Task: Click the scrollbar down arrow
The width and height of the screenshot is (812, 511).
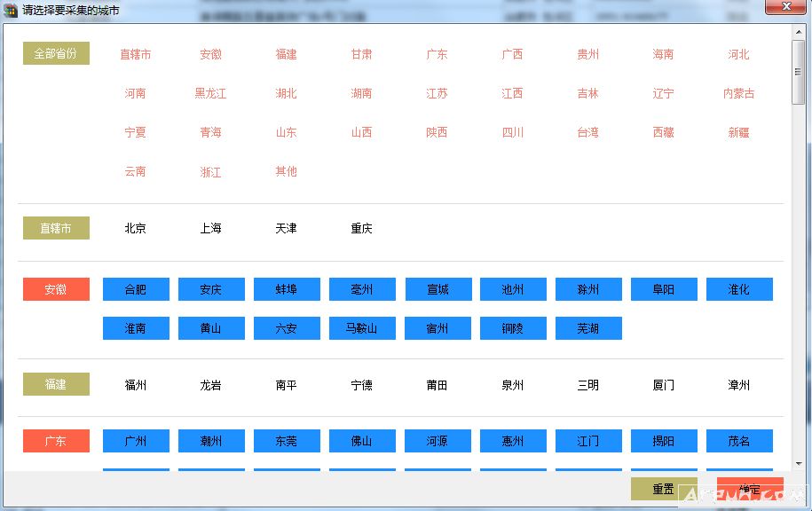Action: [798, 463]
